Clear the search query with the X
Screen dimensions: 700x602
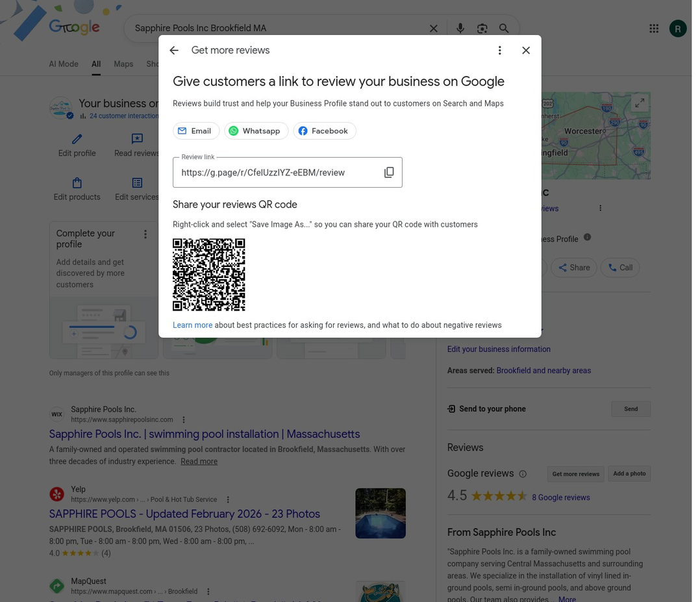coord(433,28)
